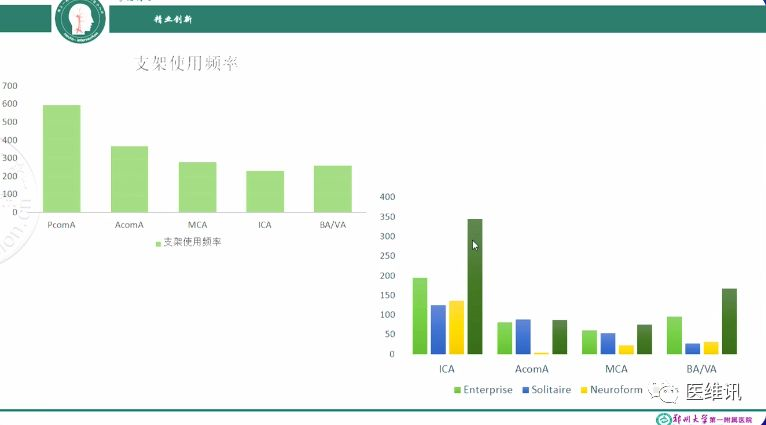The image size is (766, 425).
Task: Click the yellow Neuroform bar for ICA
Action: pos(456,327)
